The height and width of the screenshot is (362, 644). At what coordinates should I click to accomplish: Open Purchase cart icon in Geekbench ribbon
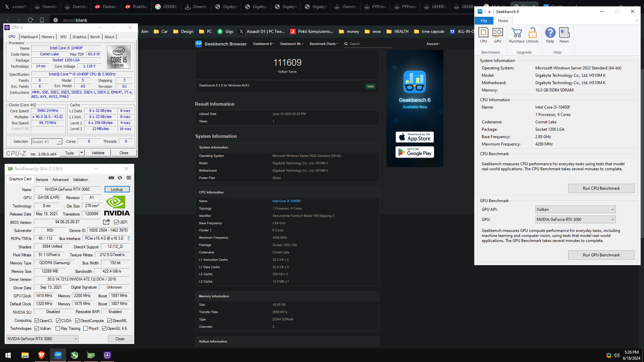tap(517, 35)
